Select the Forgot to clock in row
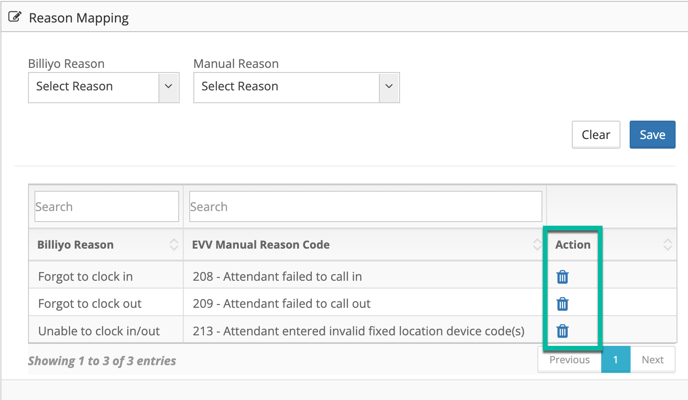 pyautogui.click(x=352, y=276)
